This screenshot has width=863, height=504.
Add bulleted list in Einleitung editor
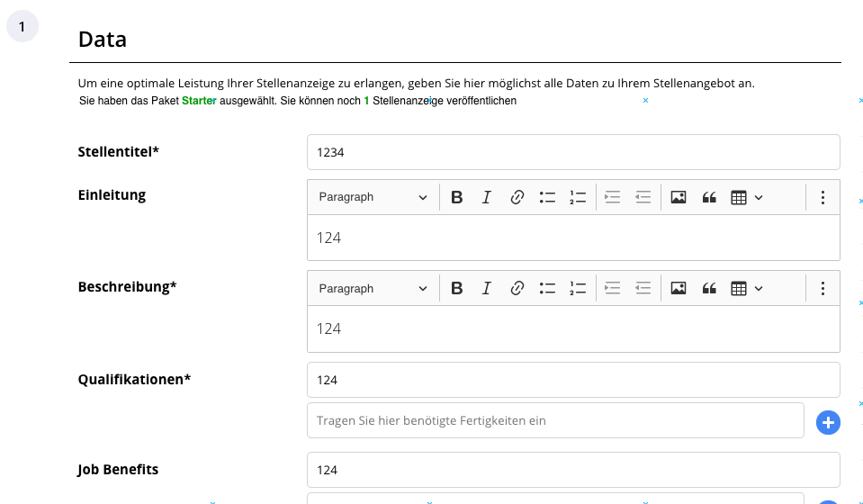coord(547,197)
